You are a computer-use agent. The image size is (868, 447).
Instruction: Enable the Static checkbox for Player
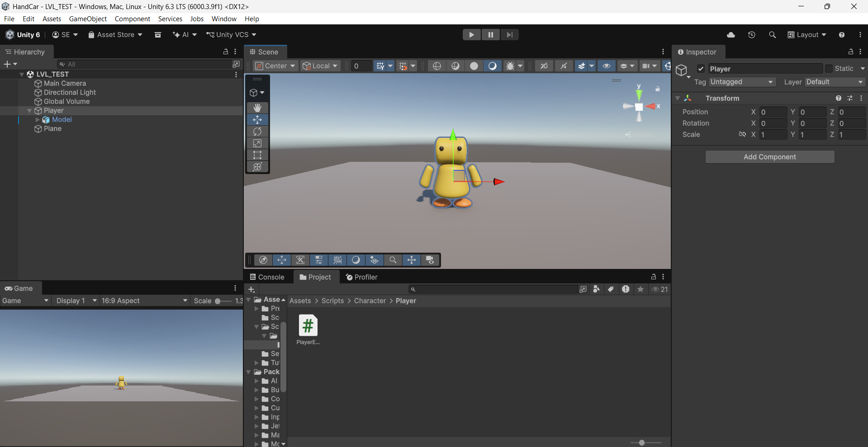pos(829,69)
